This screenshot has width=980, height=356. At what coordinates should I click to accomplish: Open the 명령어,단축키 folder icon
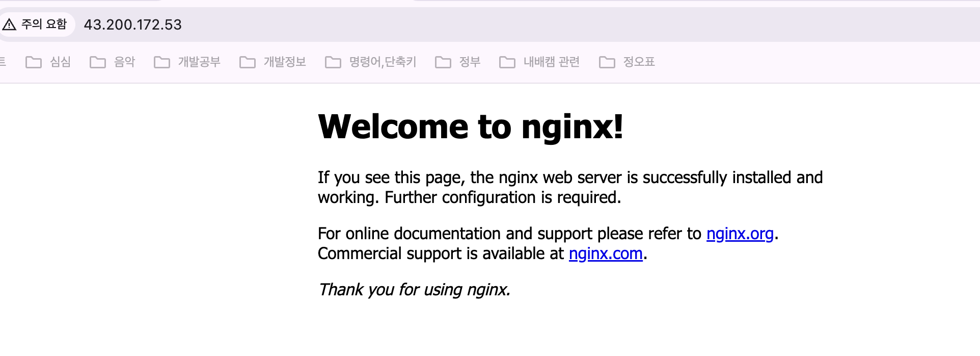coord(333,62)
